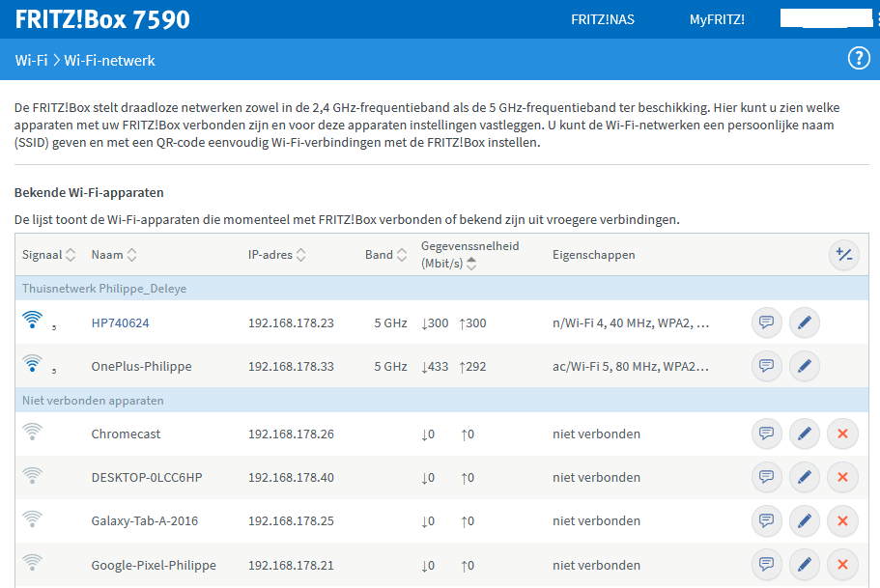Open the help question mark icon
The height and width of the screenshot is (588, 880).
tap(859, 59)
